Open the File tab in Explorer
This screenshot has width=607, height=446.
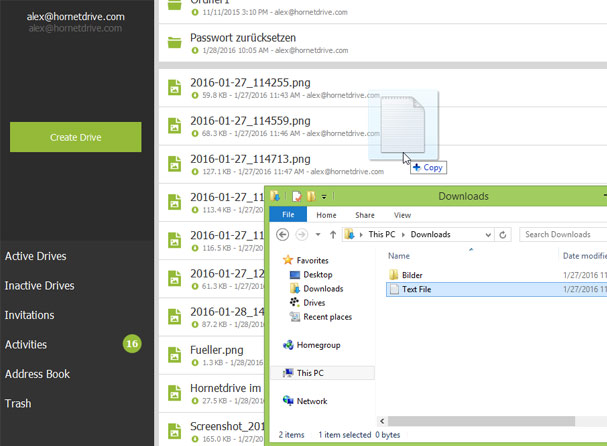tap(287, 215)
